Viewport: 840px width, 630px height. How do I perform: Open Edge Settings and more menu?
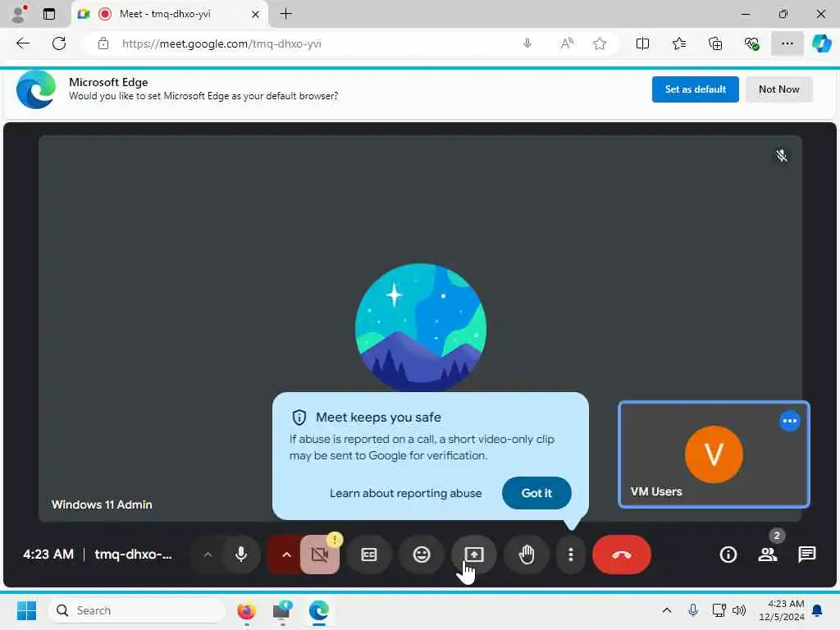click(787, 43)
